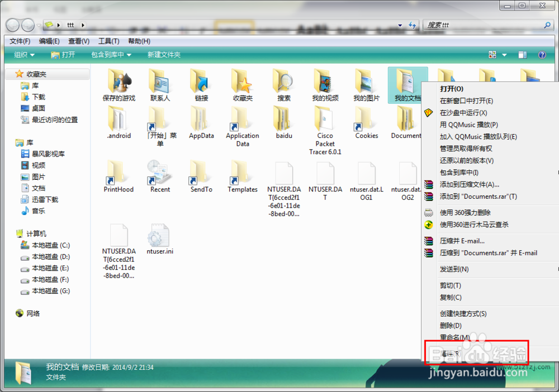
Task: Choose 打开(O) in context menu
Action: [490, 89]
